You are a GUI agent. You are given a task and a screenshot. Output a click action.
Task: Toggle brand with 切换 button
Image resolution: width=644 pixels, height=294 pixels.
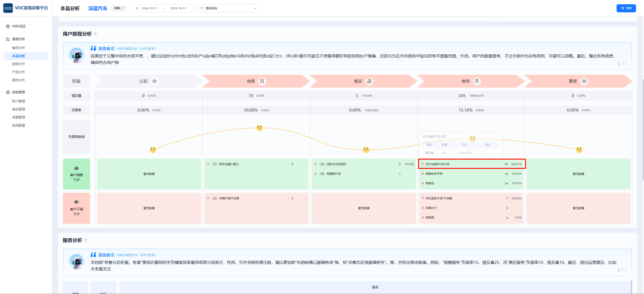(119, 8)
